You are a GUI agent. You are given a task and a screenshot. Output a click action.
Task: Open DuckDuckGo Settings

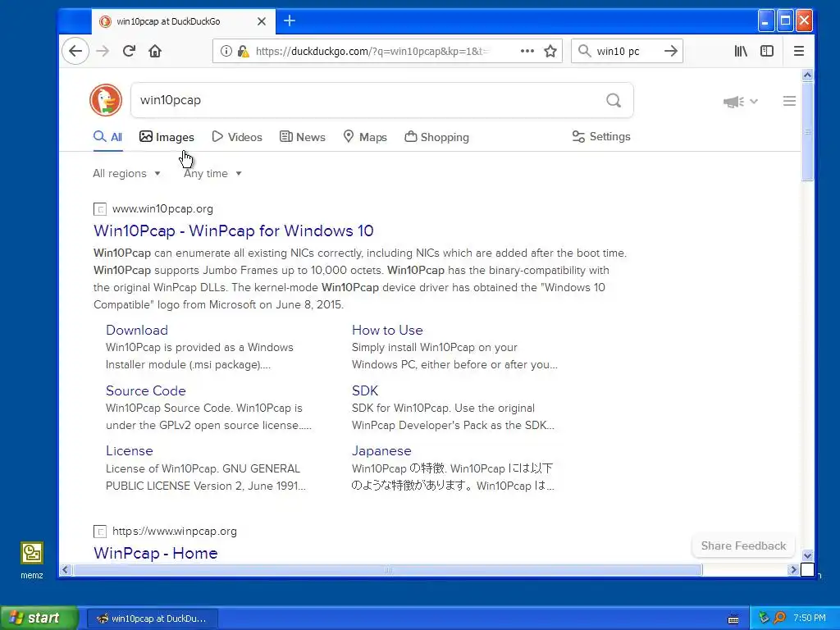click(x=601, y=137)
